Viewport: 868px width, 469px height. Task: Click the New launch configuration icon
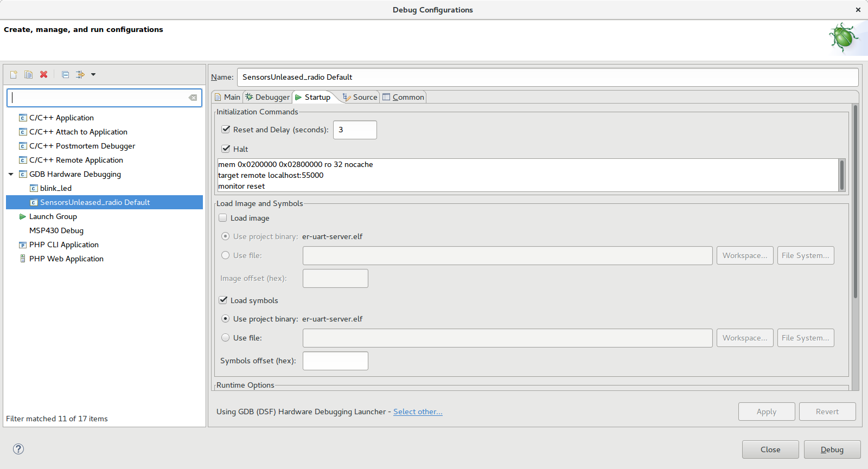click(x=14, y=74)
